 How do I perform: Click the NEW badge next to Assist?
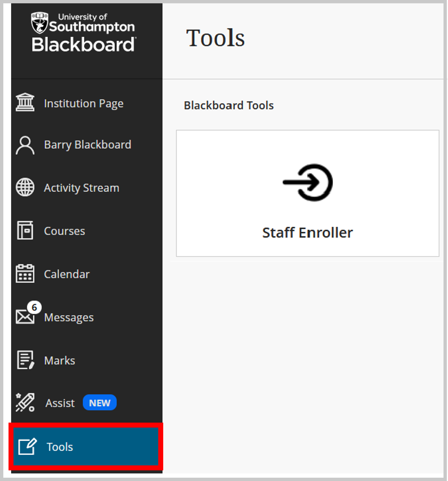[100, 403]
